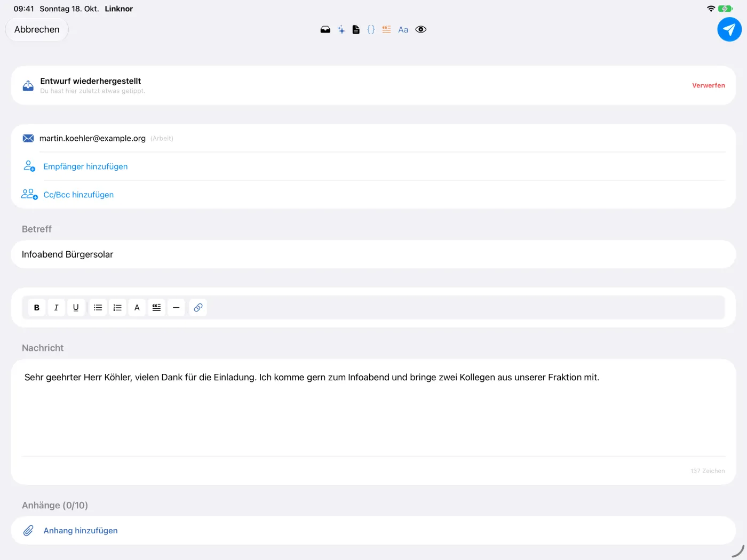
Task: Focus the Betreff subject field
Action: click(373, 254)
